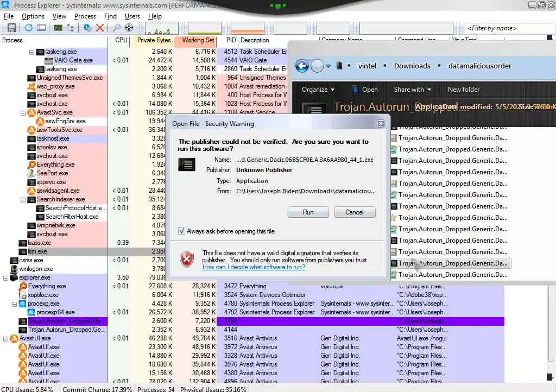Click the Find handle magnifier icon
556x392 pixels.
(x=116, y=28)
